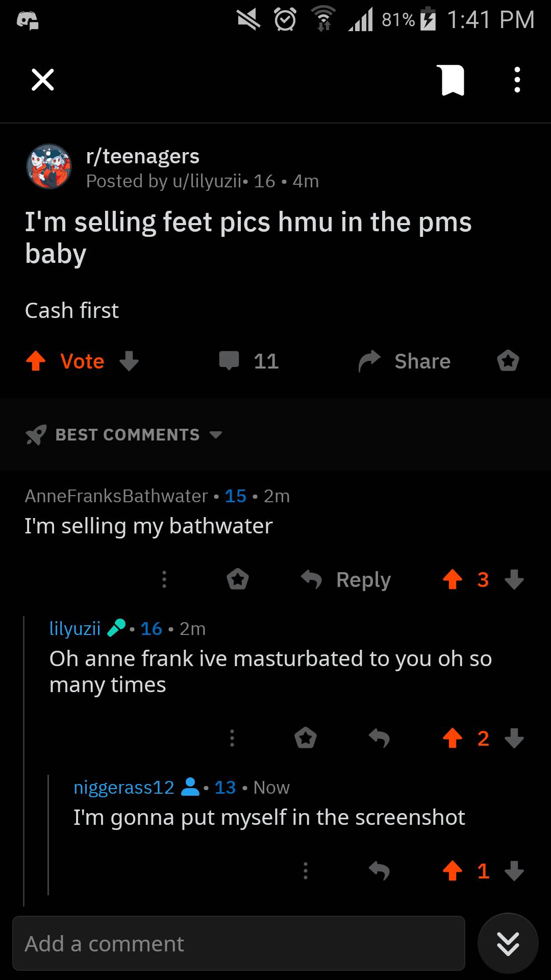
Task: Open the r/teenagers subreddit avatar
Action: (x=49, y=166)
